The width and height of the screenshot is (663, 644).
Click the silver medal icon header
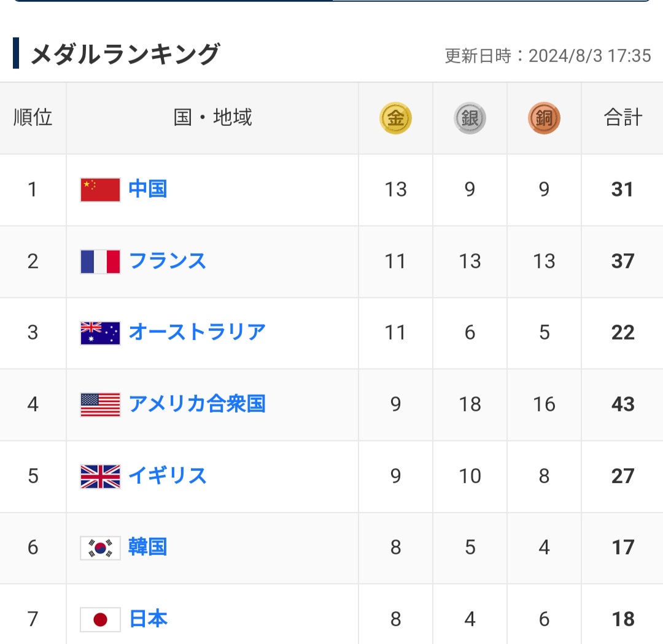click(x=470, y=118)
